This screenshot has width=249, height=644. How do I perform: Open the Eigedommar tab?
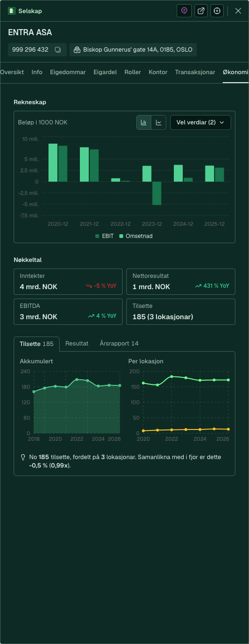click(x=68, y=72)
